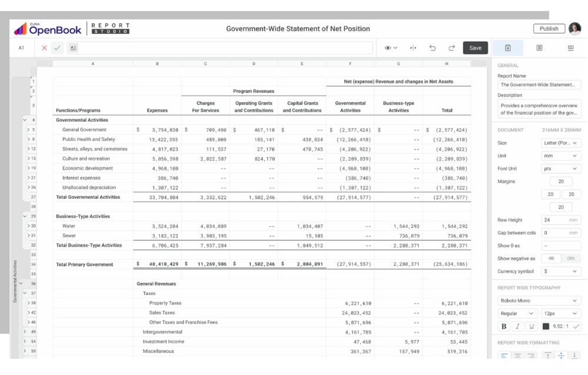This screenshot has height=375, width=588.
Task: Choose the -00 negative number format
Action: pos(551,259)
